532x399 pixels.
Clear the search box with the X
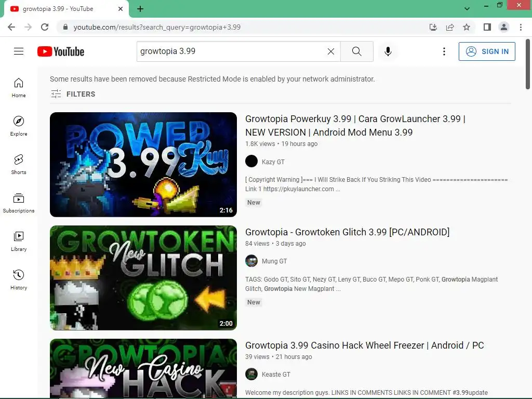331,51
